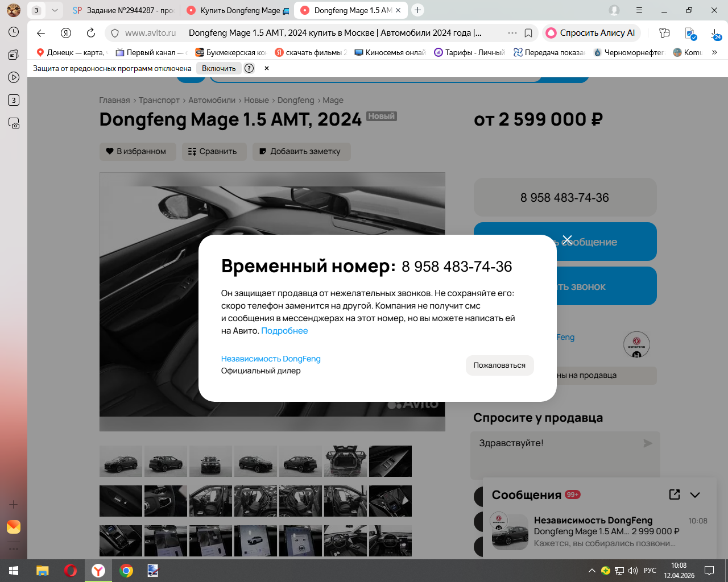The width and height of the screenshot is (728, 582).
Task: Open the site protection shield icon
Action: click(x=115, y=33)
